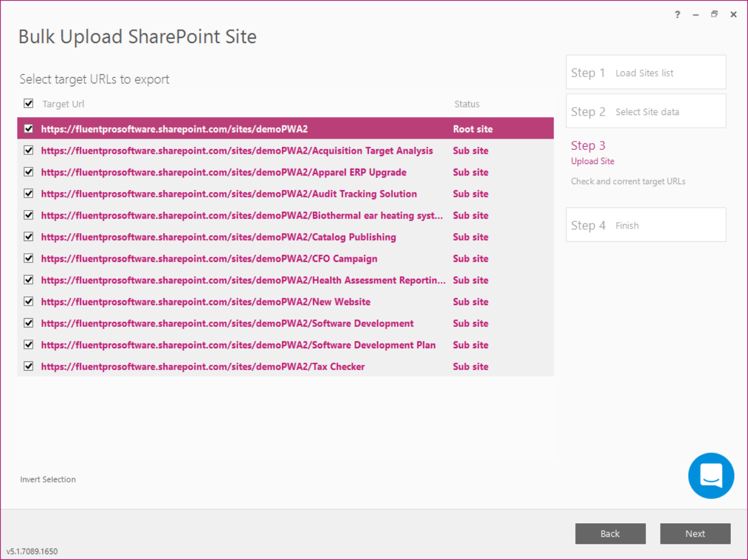Go to Step 4 Finish
Image resolution: width=748 pixels, height=560 pixels.
coord(646,224)
